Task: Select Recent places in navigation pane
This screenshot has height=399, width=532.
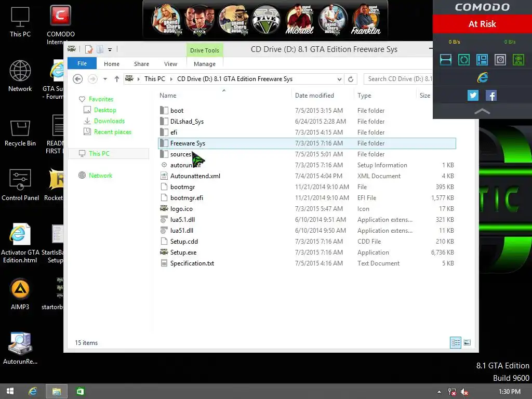Action: [112, 132]
